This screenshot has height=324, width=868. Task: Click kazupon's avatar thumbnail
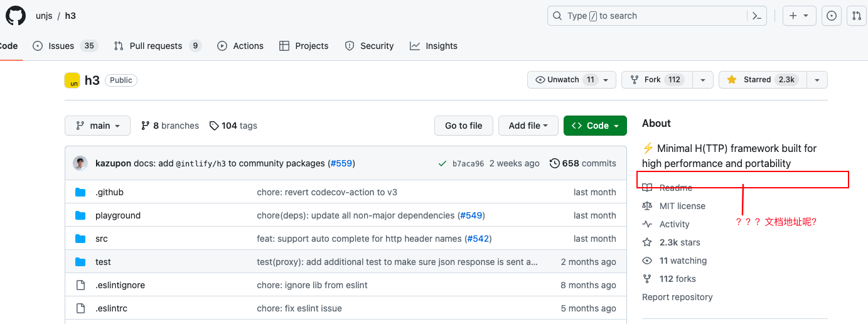[x=80, y=163]
